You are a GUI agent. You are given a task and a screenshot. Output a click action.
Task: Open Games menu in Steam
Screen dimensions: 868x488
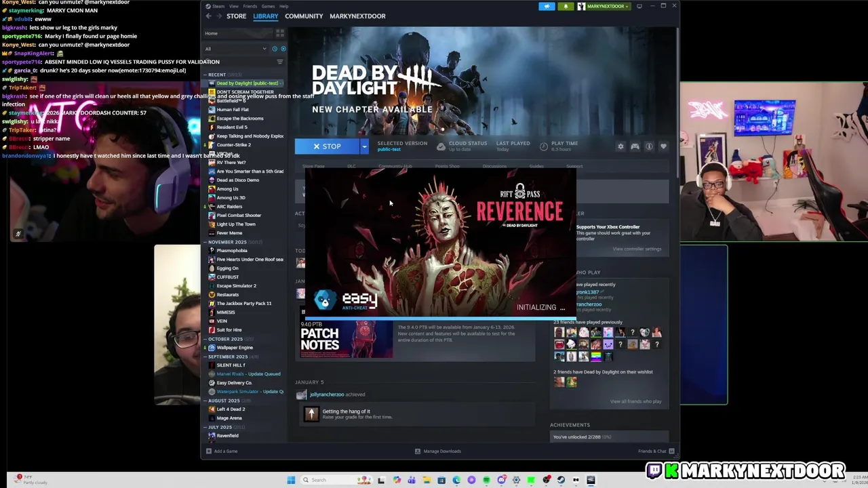coord(269,6)
